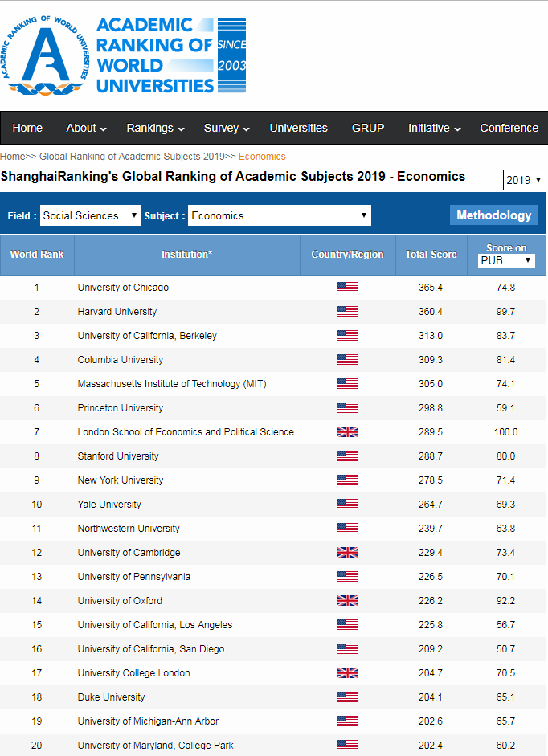Open Yale University link
The width and height of the screenshot is (548, 756).
pyautogui.click(x=109, y=505)
